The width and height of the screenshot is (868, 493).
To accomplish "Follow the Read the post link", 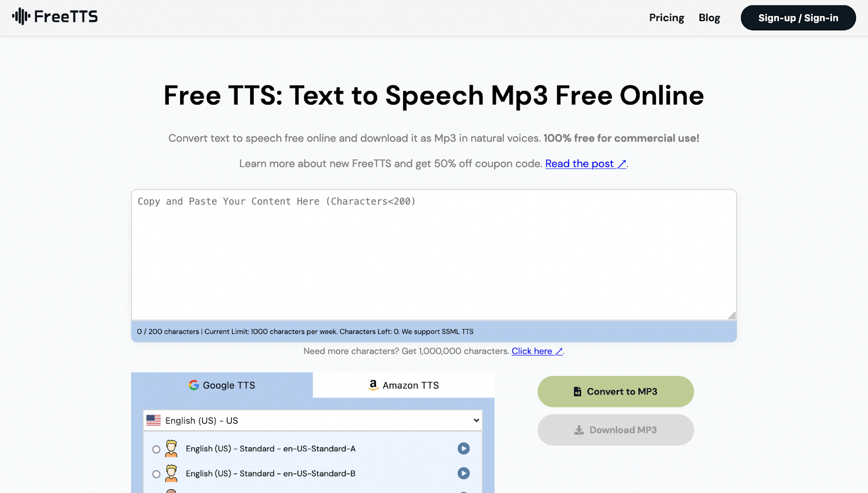I will tap(585, 164).
